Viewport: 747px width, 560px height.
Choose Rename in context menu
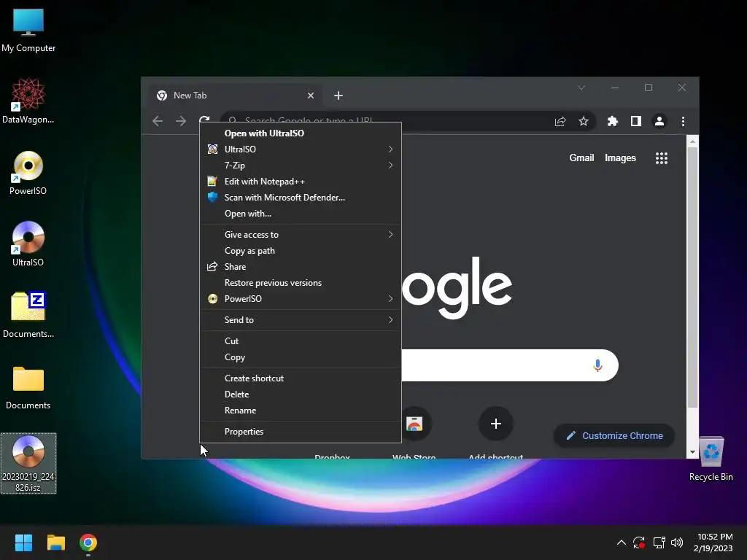301,411
